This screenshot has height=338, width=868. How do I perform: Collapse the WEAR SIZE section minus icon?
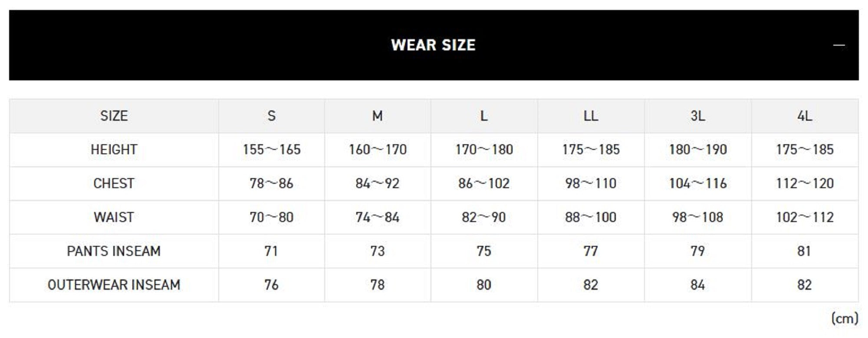[x=839, y=45]
